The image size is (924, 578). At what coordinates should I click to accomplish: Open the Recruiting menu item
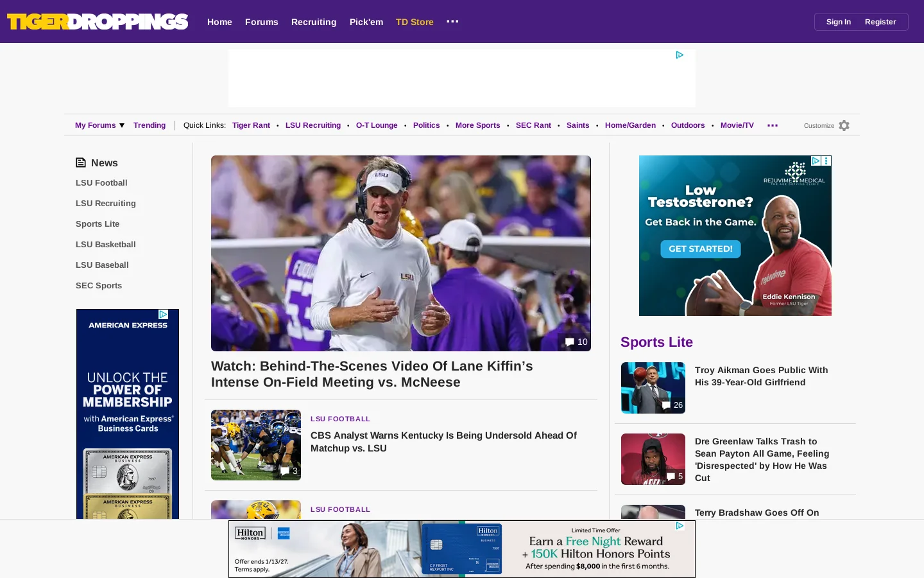[x=314, y=22]
